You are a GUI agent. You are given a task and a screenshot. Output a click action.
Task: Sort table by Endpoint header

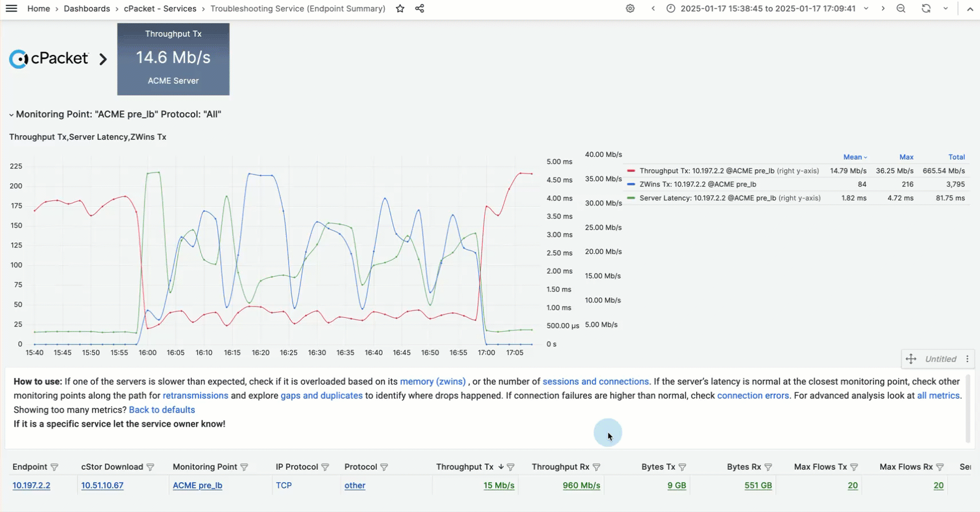coord(30,467)
